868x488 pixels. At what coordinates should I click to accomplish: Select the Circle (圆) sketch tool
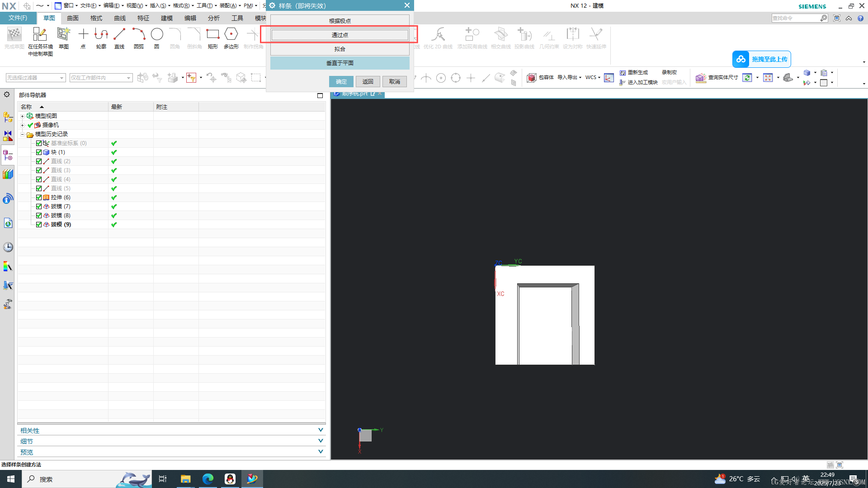click(x=157, y=34)
